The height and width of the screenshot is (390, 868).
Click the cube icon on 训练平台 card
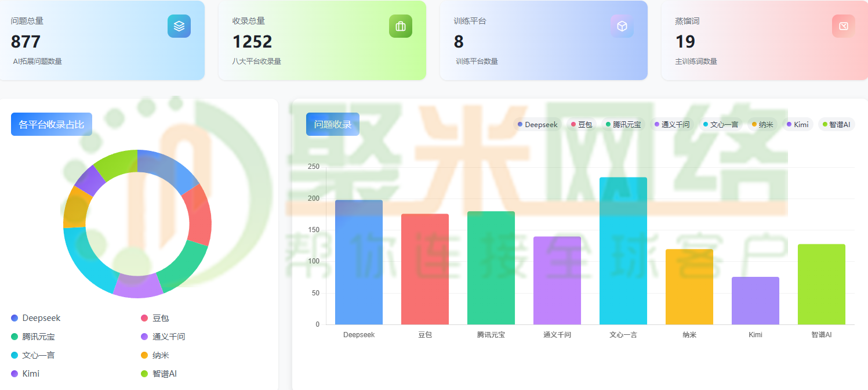(x=622, y=26)
